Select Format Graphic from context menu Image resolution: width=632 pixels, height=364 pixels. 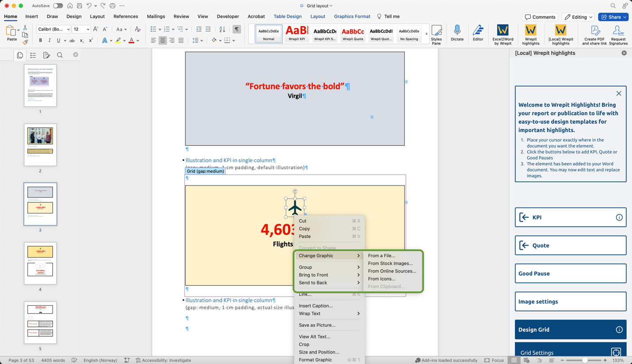[x=329, y=360]
